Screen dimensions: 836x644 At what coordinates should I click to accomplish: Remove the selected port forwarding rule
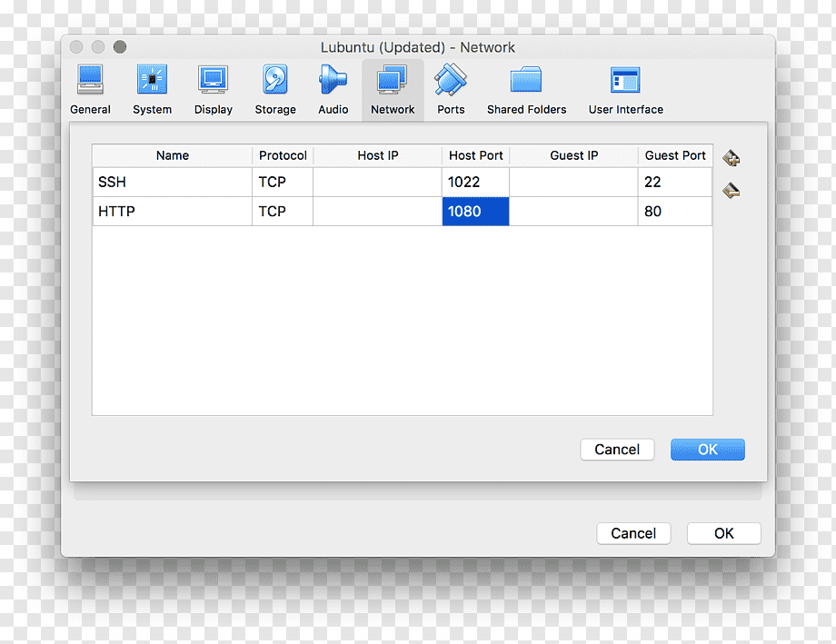point(731,191)
